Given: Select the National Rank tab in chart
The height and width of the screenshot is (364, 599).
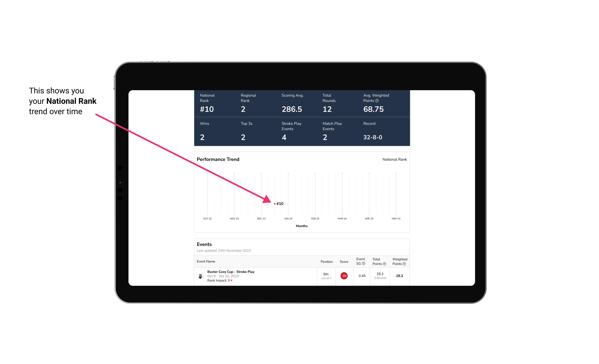Looking at the screenshot, I should [x=394, y=159].
